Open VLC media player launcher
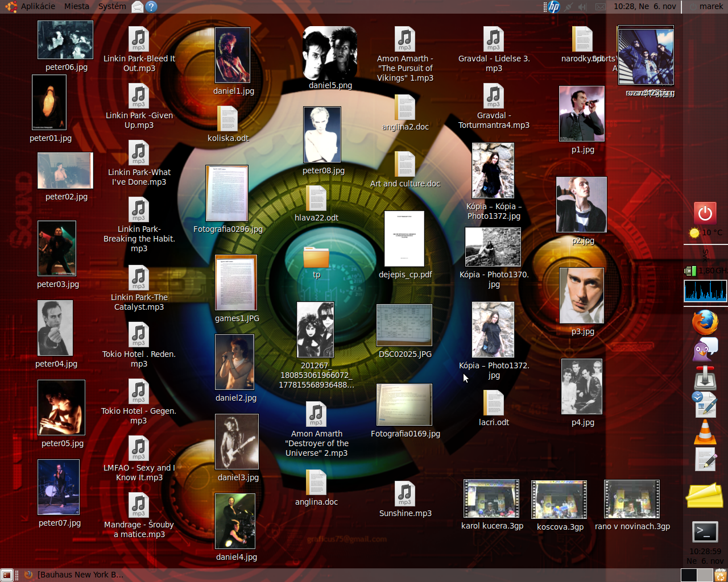Viewport: 728px width, 582px height. pyautogui.click(x=705, y=431)
